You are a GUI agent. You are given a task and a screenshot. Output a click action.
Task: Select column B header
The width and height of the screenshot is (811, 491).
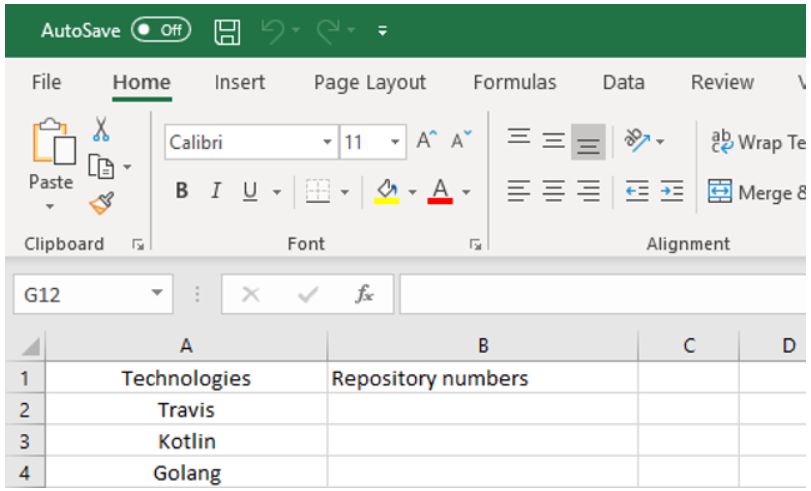(483, 346)
